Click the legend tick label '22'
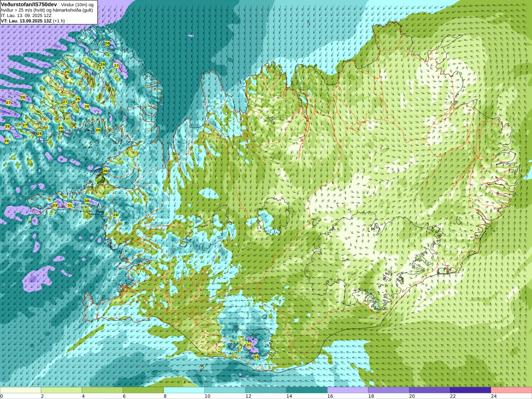 coord(453,396)
